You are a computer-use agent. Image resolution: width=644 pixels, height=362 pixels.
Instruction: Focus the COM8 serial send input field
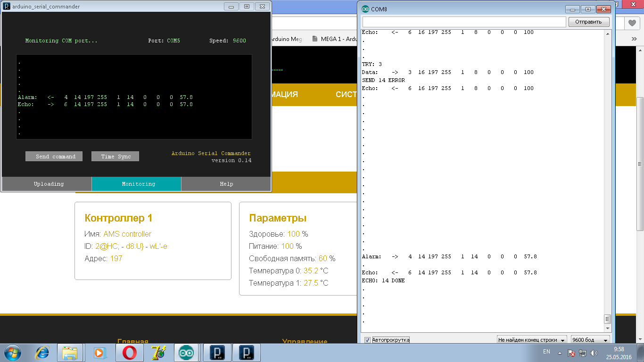click(x=464, y=22)
